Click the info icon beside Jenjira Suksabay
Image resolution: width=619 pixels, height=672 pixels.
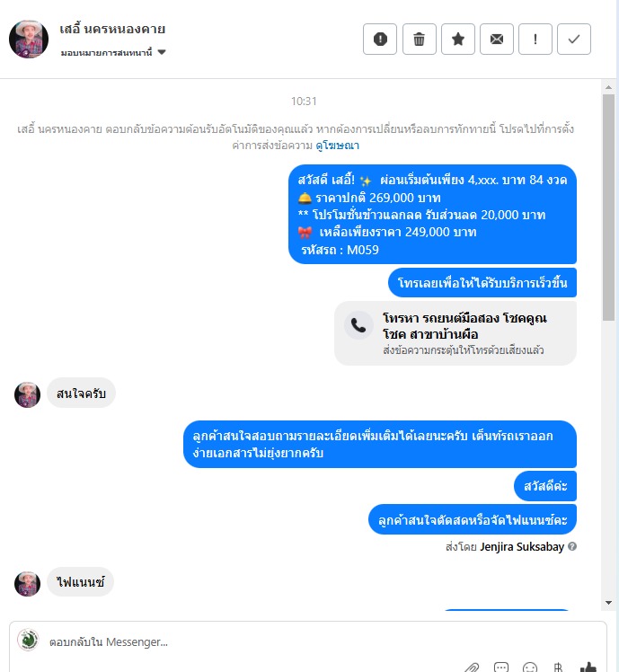pyautogui.click(x=572, y=546)
